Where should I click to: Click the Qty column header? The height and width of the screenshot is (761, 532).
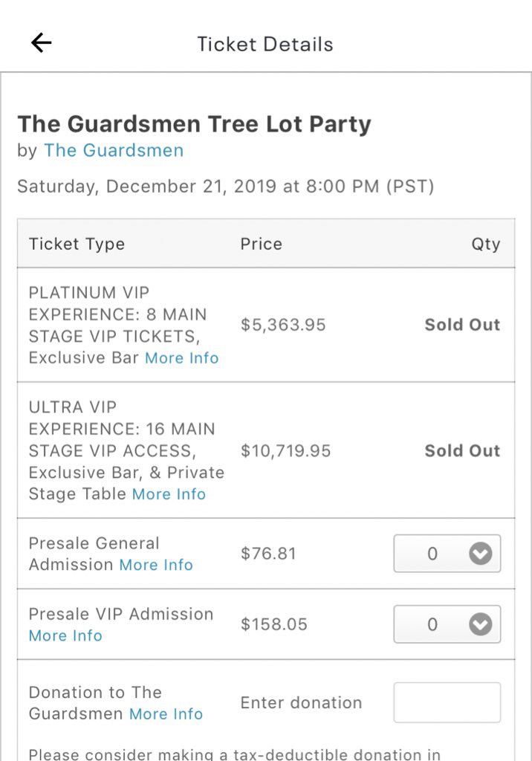tap(485, 245)
